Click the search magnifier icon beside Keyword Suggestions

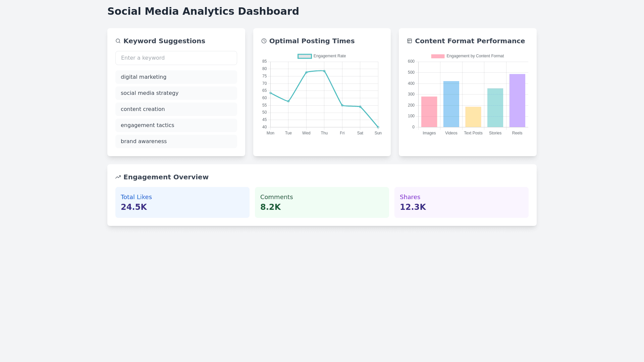coord(118,41)
